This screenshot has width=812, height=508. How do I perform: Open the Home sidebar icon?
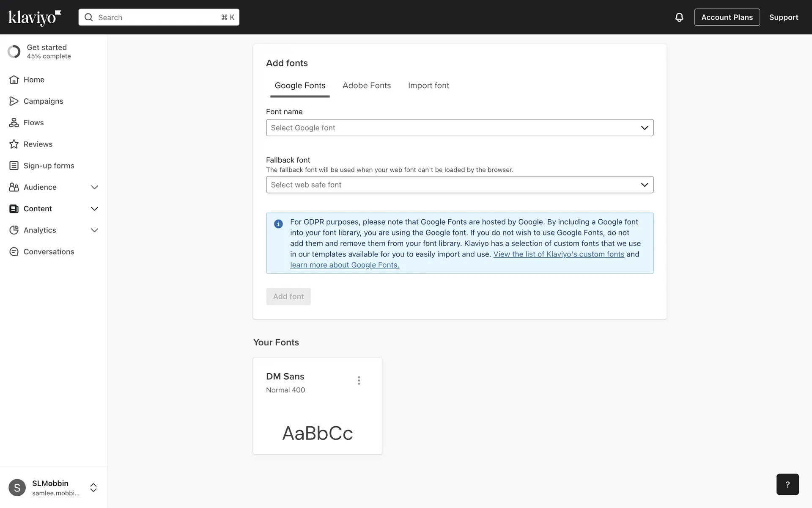coord(14,80)
